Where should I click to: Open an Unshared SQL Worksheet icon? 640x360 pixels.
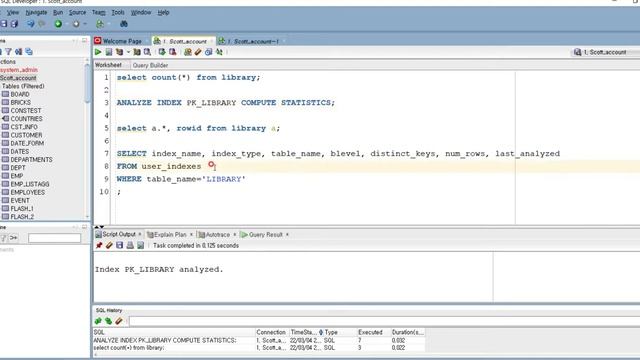point(188,52)
